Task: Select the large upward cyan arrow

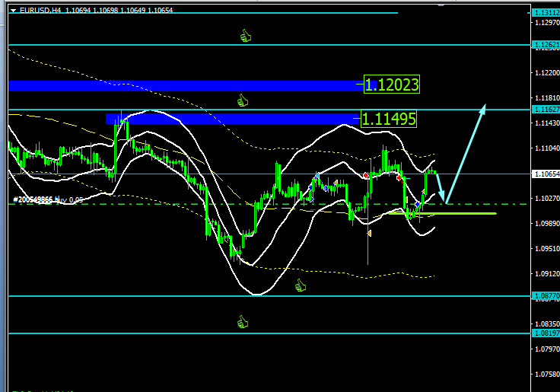Action: click(466, 152)
